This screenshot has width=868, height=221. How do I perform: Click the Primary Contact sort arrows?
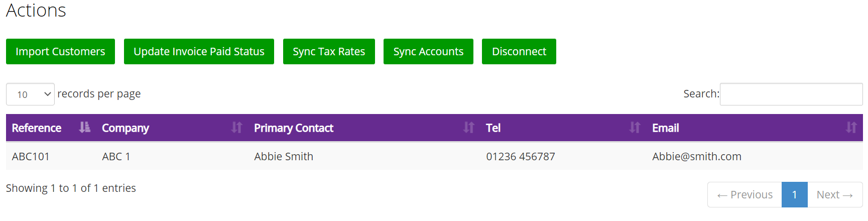tap(469, 128)
